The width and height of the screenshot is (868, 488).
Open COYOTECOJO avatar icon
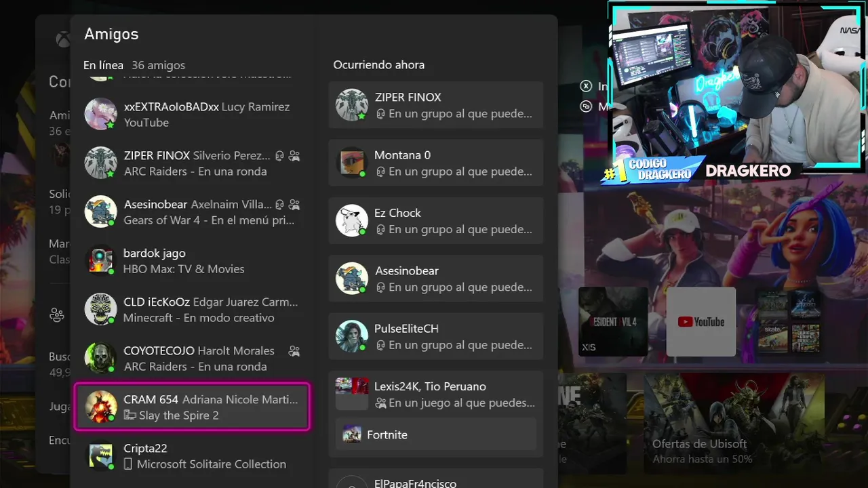tap(100, 358)
